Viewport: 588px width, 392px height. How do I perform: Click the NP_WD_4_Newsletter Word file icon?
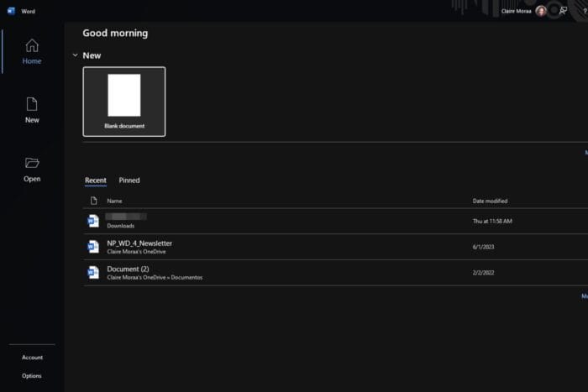(x=93, y=247)
